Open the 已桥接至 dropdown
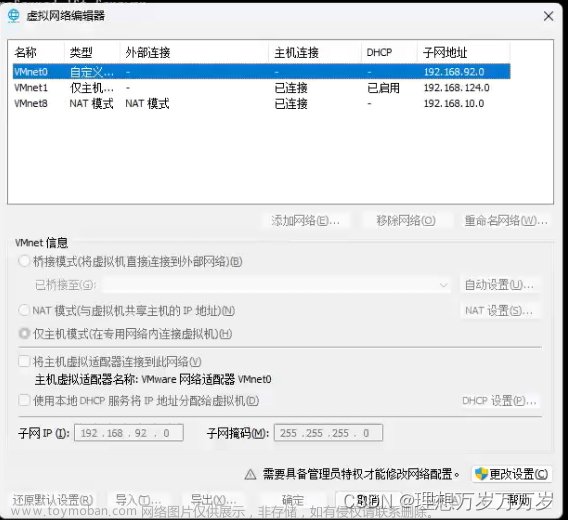This screenshot has height=520, width=568. pos(277,285)
